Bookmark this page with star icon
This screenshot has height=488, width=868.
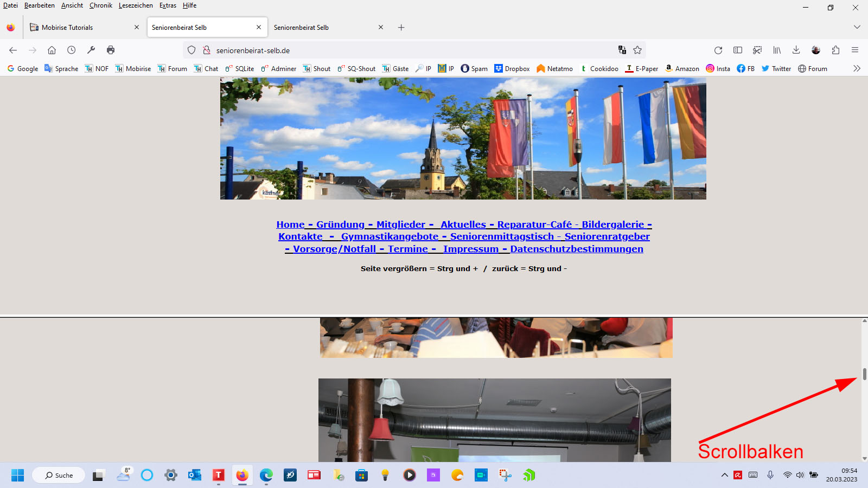(x=637, y=50)
